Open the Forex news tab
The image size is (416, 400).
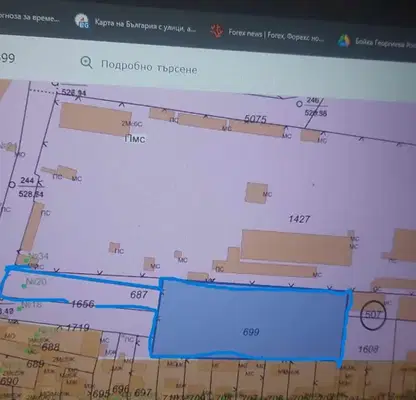(x=267, y=34)
